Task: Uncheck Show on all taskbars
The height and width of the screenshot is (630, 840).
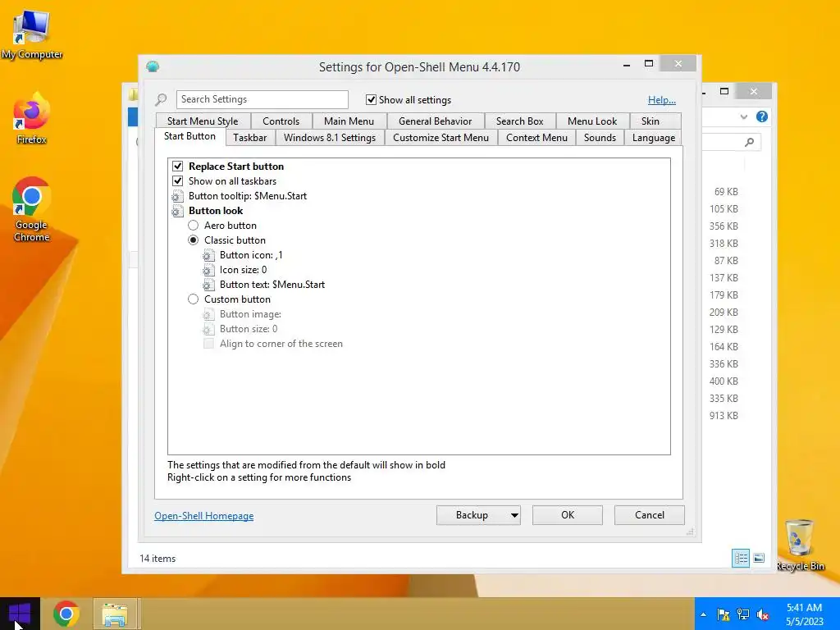Action: click(178, 181)
